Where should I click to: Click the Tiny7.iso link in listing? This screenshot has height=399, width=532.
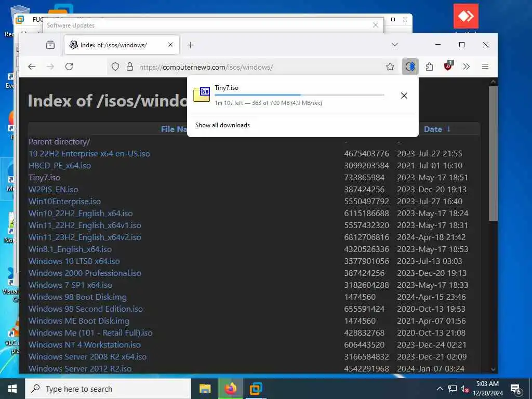pyautogui.click(x=45, y=178)
